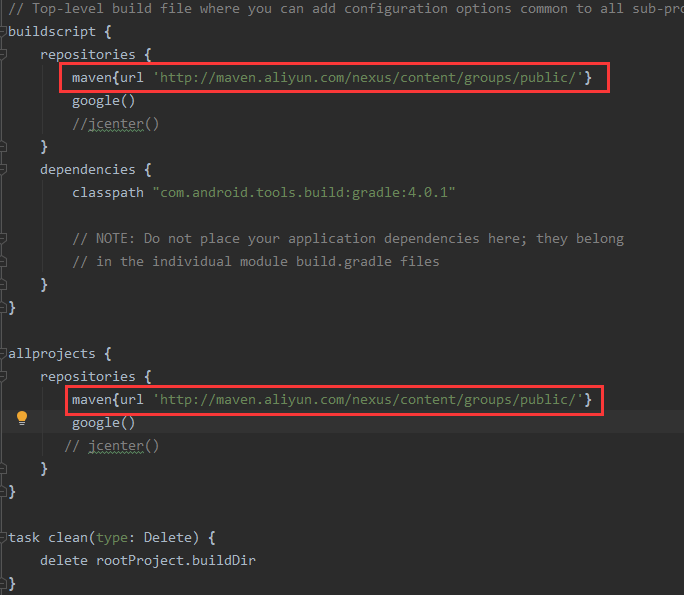Image resolution: width=684 pixels, height=595 pixels.
Task: Click the 'dependencies' keyword
Action: tap(88, 170)
